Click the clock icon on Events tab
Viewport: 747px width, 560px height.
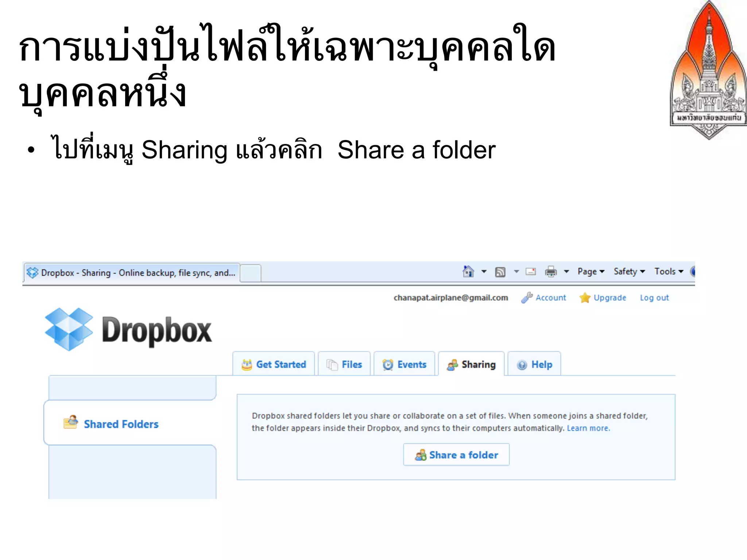[388, 365]
